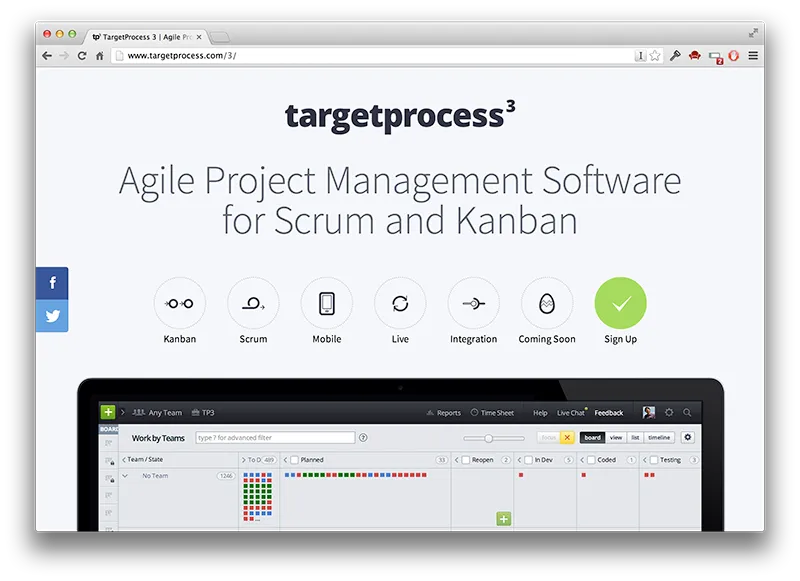Click the Feedback link
The width and height of the screenshot is (800, 581).
609,413
